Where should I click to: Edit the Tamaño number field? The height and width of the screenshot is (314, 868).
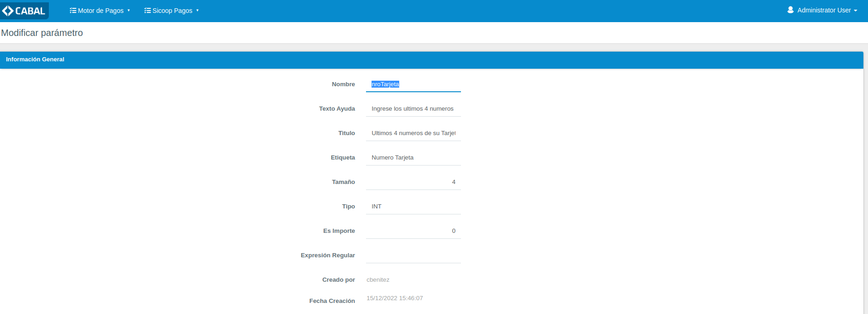pos(413,182)
